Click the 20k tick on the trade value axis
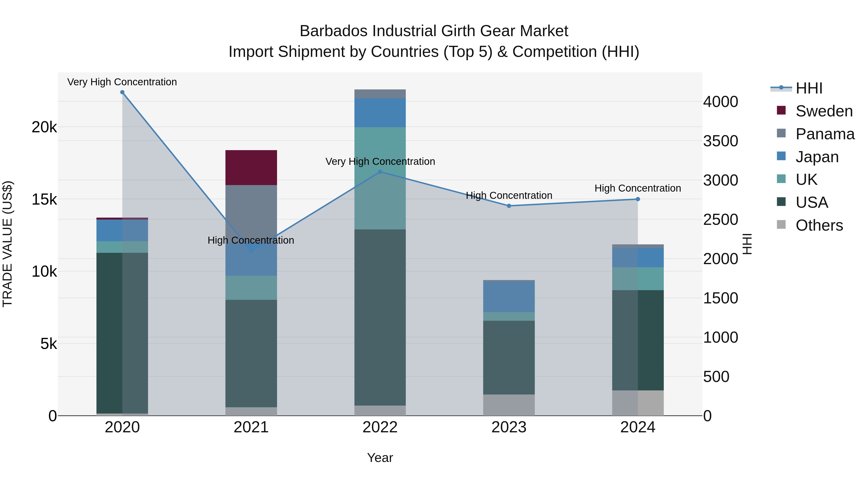The height and width of the screenshot is (488, 868). [x=44, y=127]
